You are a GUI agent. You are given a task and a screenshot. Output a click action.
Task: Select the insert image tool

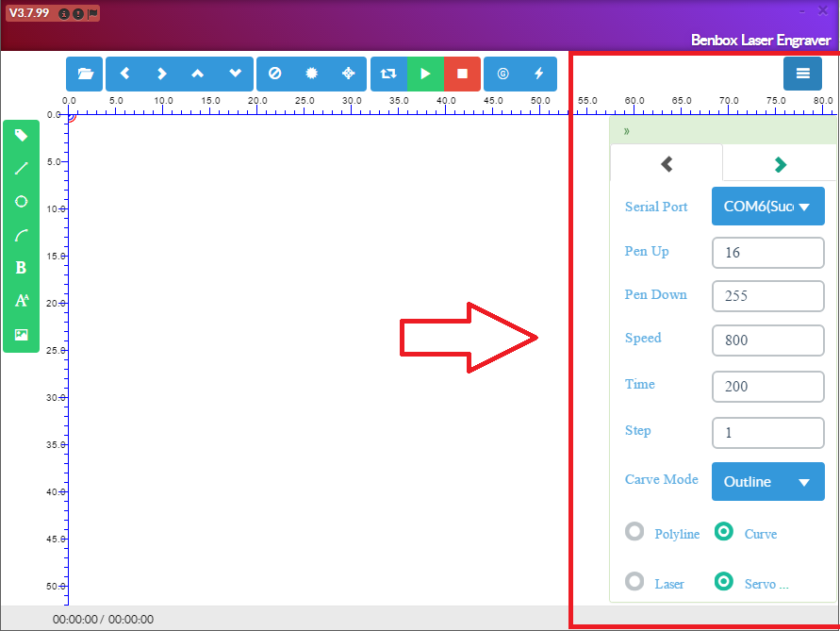21,335
